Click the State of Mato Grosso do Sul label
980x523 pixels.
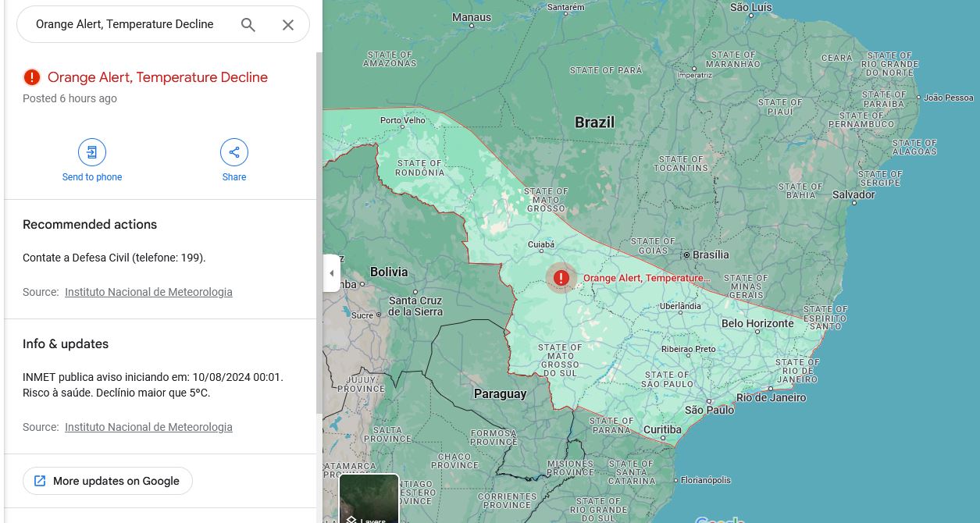560,361
